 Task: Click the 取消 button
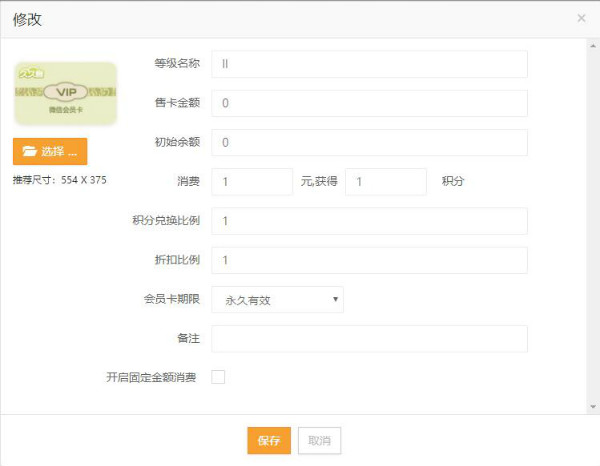(x=319, y=440)
